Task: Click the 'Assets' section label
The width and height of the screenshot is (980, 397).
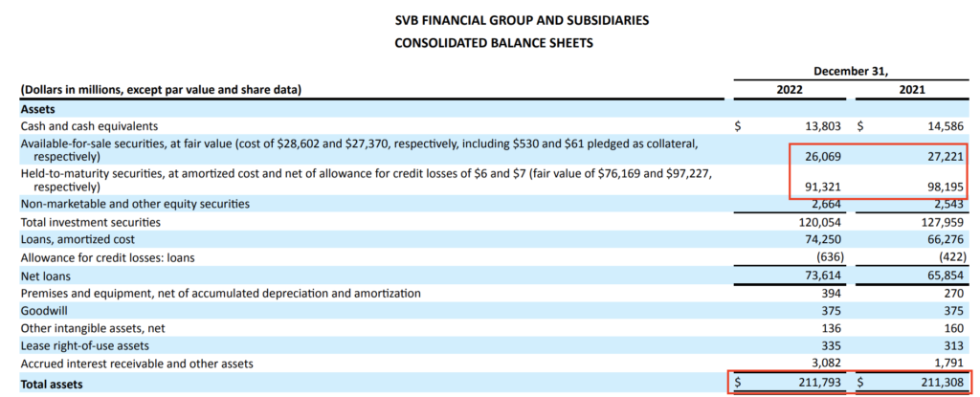Action: coord(38,109)
